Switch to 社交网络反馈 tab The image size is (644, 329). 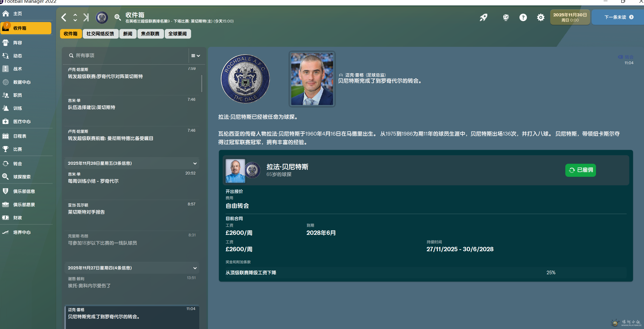100,34
